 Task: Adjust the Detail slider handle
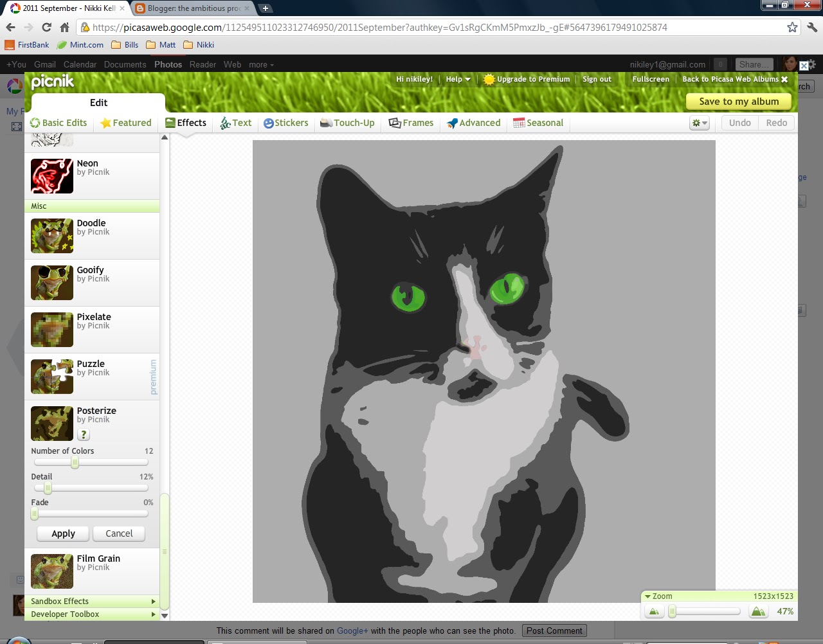point(48,488)
